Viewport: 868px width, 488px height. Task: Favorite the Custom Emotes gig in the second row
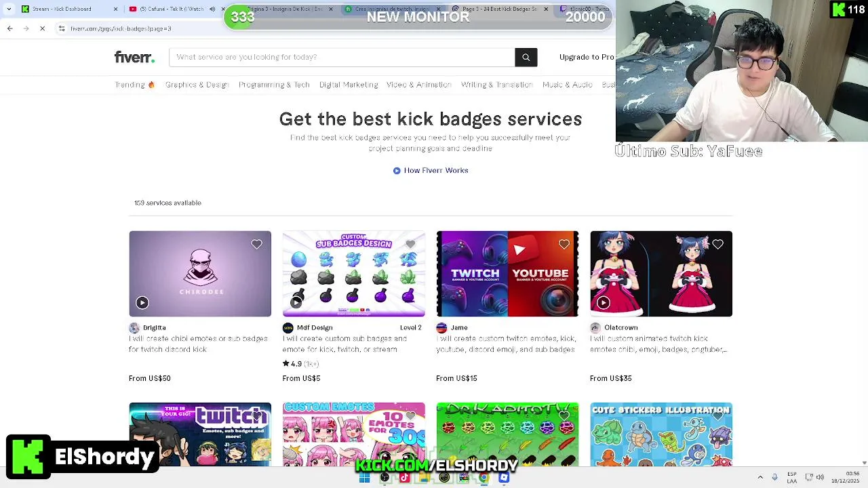click(410, 415)
